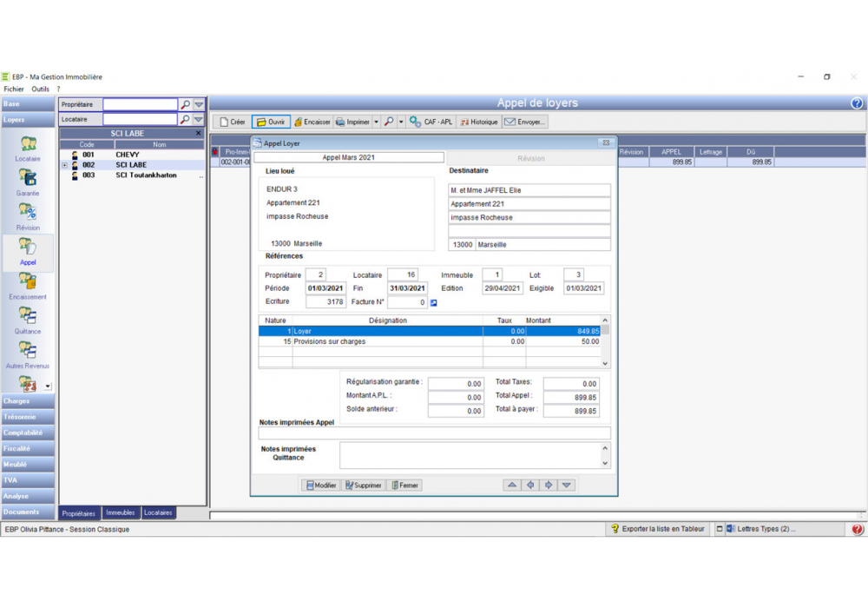
Task: Open the Imprimer dropdown arrow
Action: point(376,122)
